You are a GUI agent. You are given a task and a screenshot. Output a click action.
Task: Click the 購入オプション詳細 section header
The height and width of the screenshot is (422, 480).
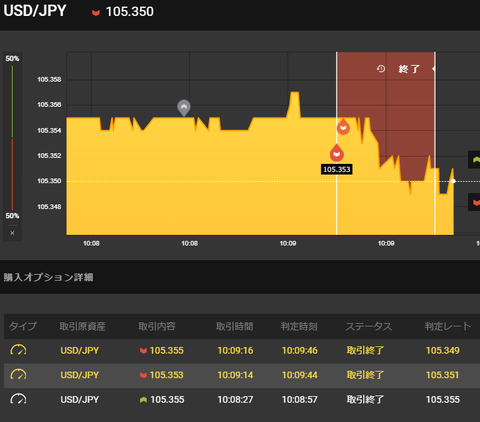coord(48,277)
